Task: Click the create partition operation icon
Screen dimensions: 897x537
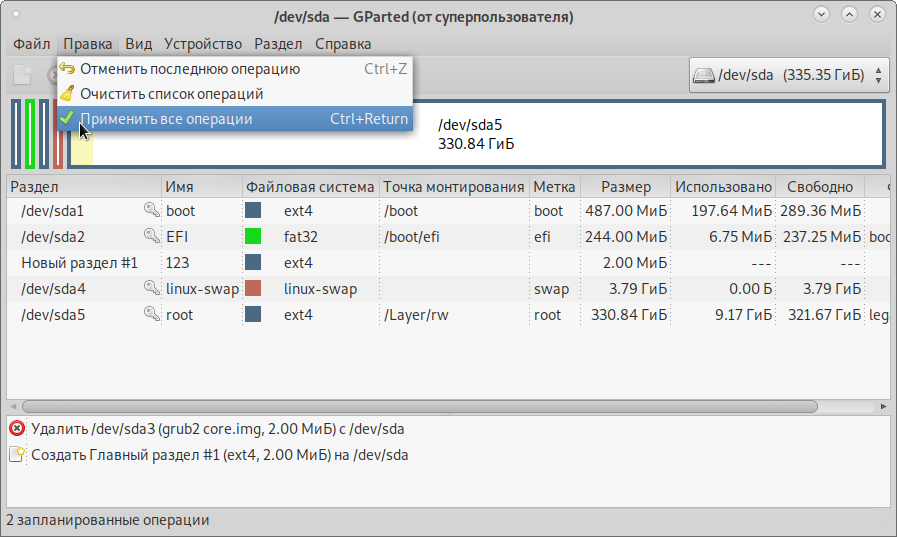Action: (17, 454)
